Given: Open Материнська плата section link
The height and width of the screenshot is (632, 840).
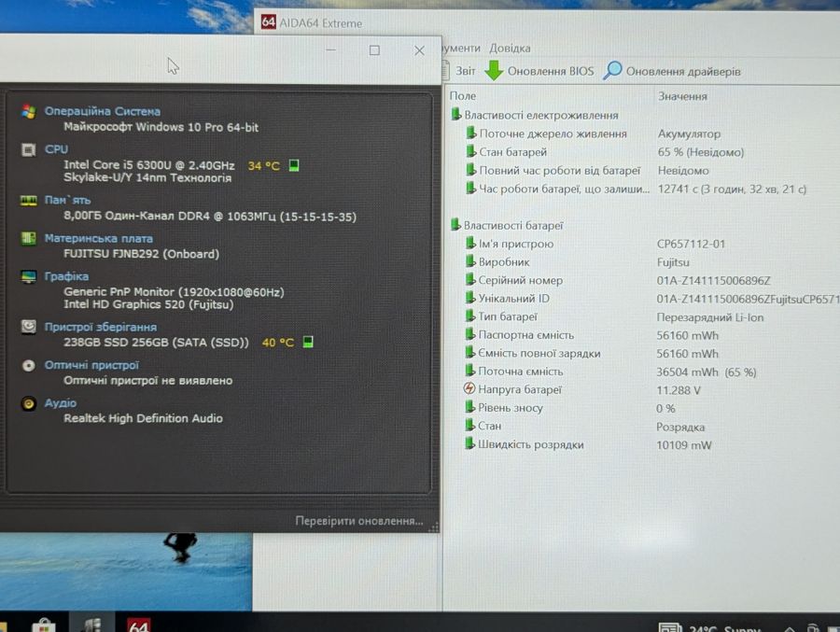Looking at the screenshot, I should tap(99, 238).
